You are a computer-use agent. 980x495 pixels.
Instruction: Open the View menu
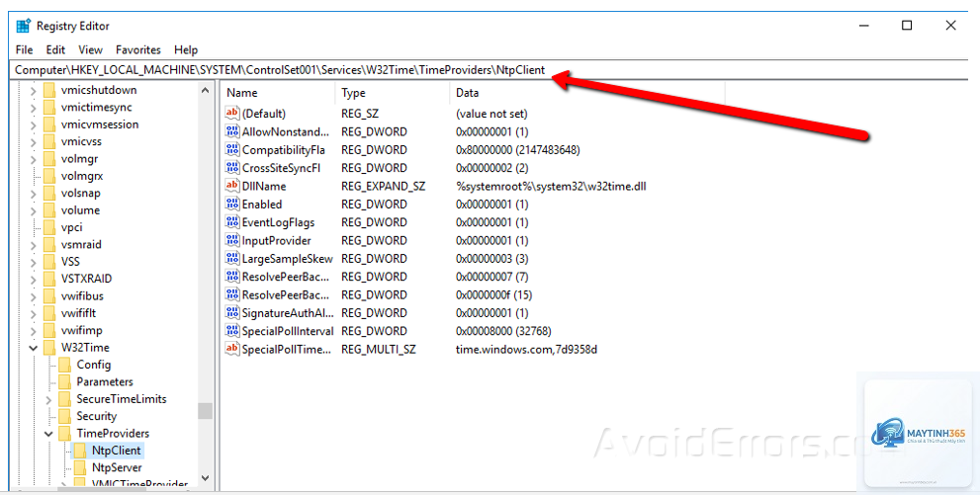coord(90,50)
